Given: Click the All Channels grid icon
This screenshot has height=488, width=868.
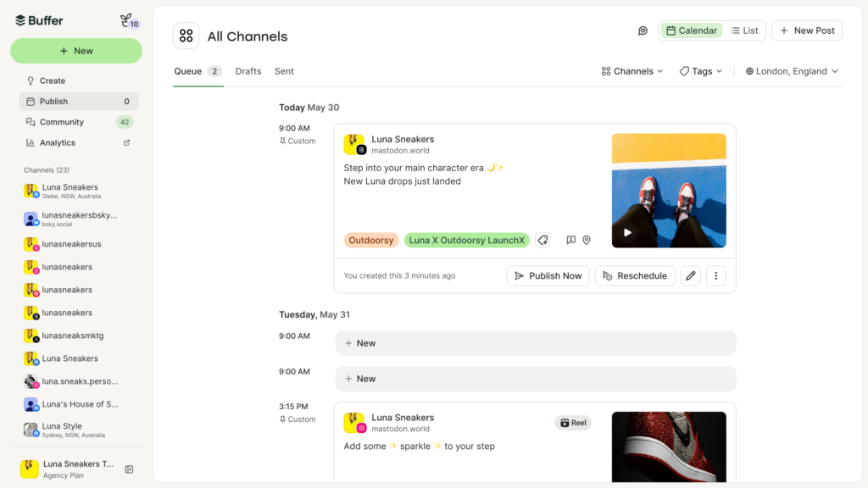Looking at the screenshot, I should tap(186, 36).
